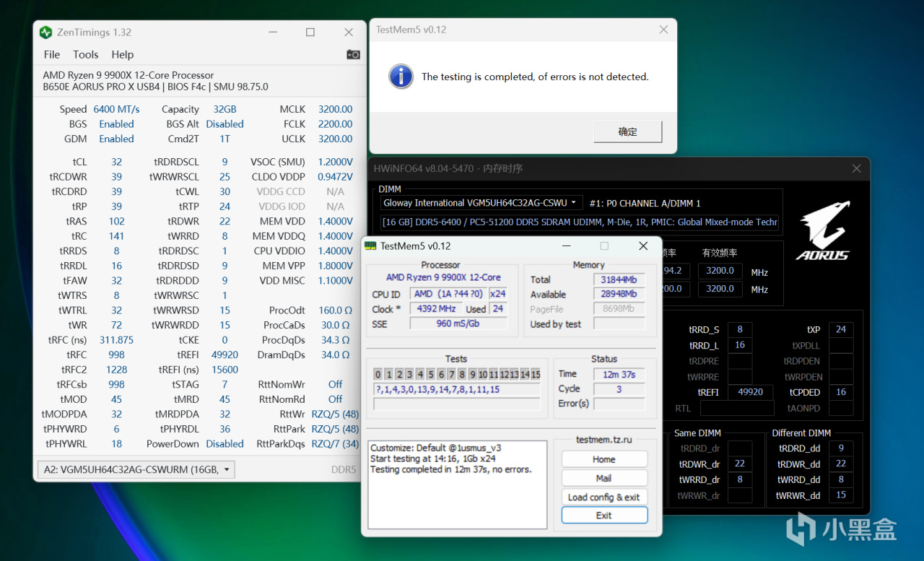Close the HWiNFO64 memory timings window
This screenshot has height=561, width=924.
click(856, 169)
